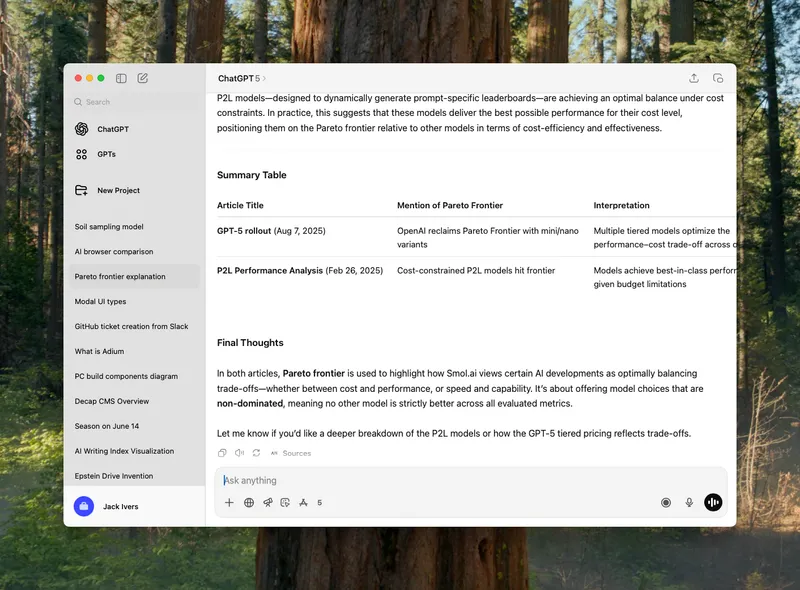Play response with read aloud icon

[x=239, y=453]
